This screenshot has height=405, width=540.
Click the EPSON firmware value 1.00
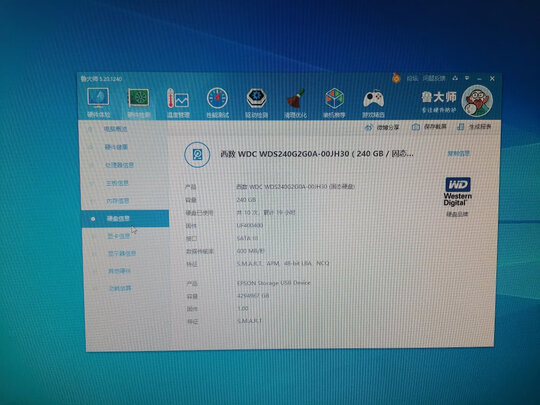pos(243,308)
